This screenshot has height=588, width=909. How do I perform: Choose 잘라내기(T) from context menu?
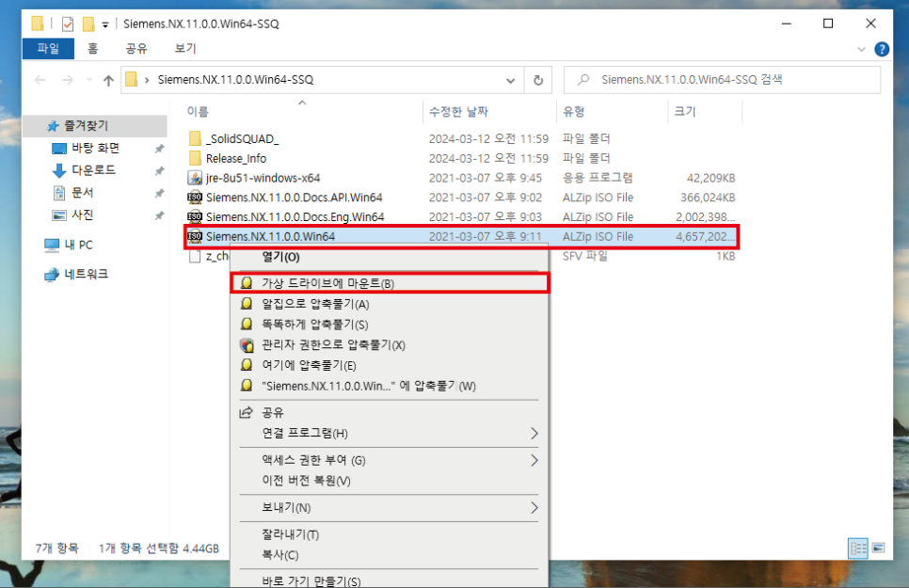pyautogui.click(x=389, y=534)
